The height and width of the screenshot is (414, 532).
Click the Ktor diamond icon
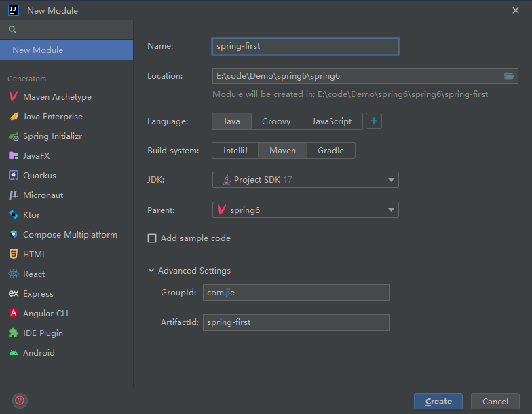coord(14,214)
